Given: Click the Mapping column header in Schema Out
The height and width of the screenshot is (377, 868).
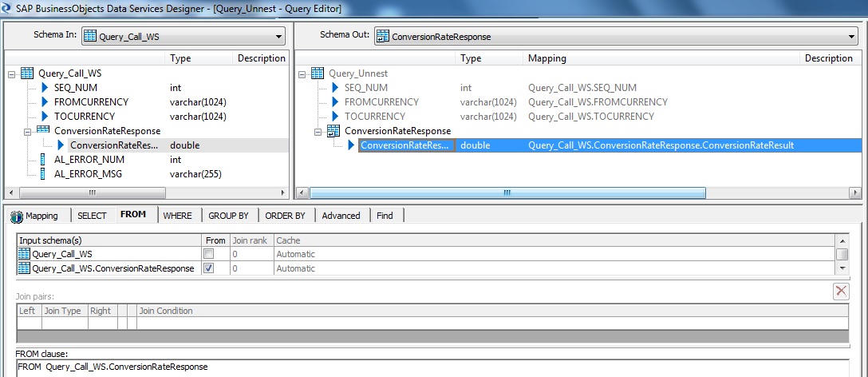Looking at the screenshot, I should [x=661, y=58].
